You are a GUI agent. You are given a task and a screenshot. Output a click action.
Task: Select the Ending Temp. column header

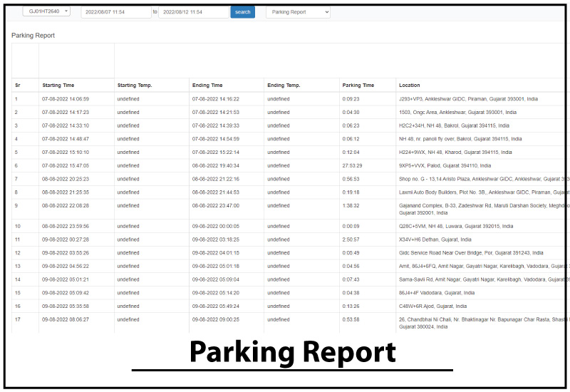point(284,86)
